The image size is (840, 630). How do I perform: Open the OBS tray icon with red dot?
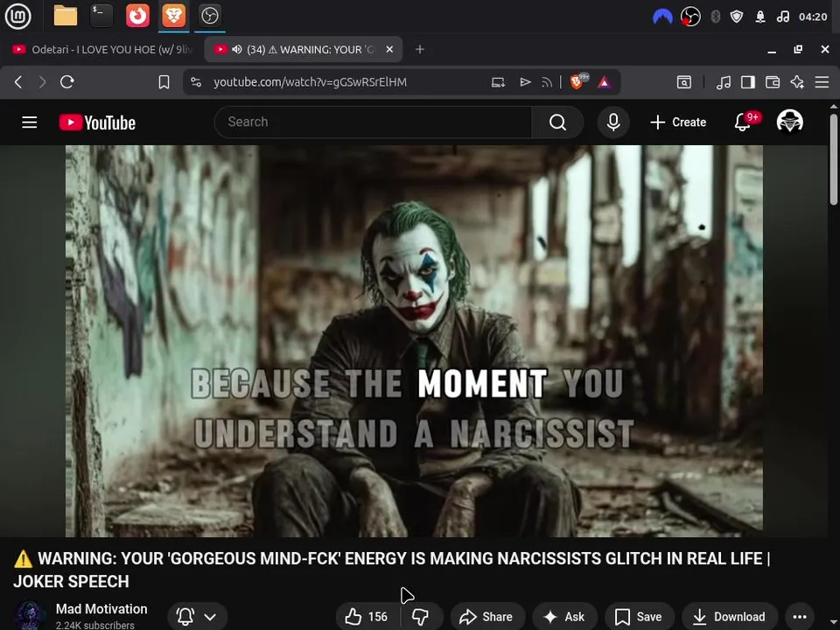click(690, 17)
